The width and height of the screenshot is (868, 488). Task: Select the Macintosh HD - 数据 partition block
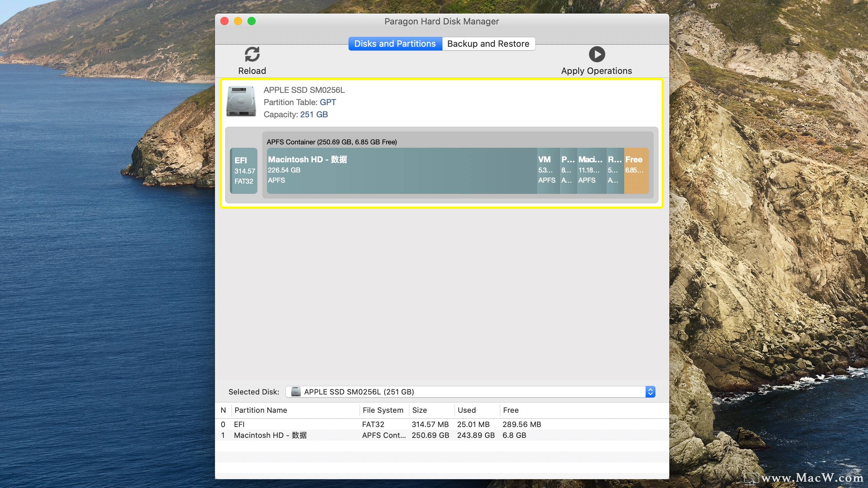coord(402,171)
